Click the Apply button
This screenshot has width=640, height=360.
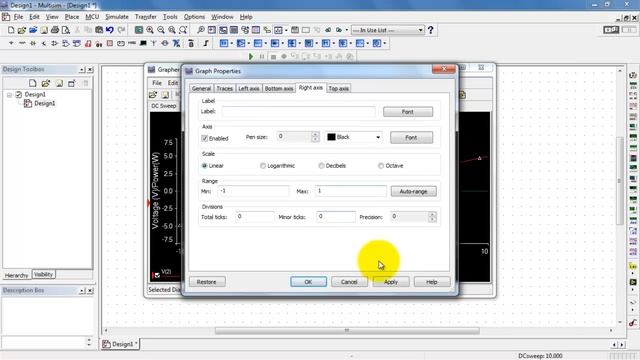[x=391, y=282]
